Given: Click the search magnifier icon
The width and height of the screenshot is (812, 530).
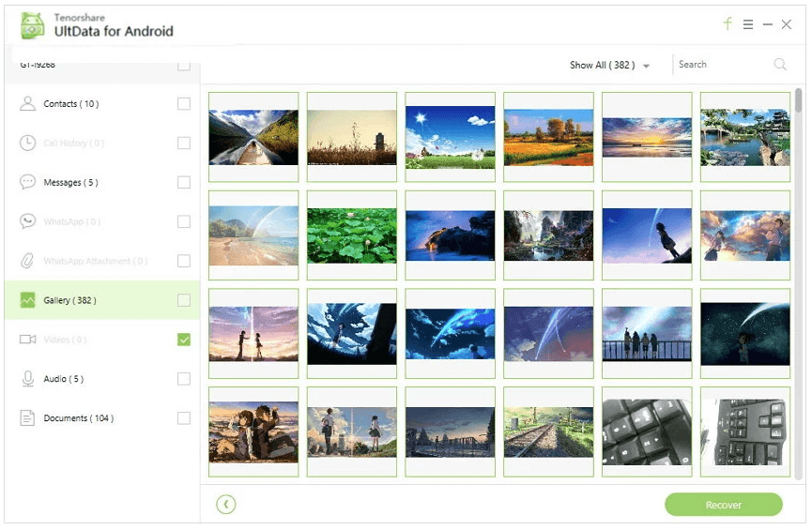Looking at the screenshot, I should point(780,64).
